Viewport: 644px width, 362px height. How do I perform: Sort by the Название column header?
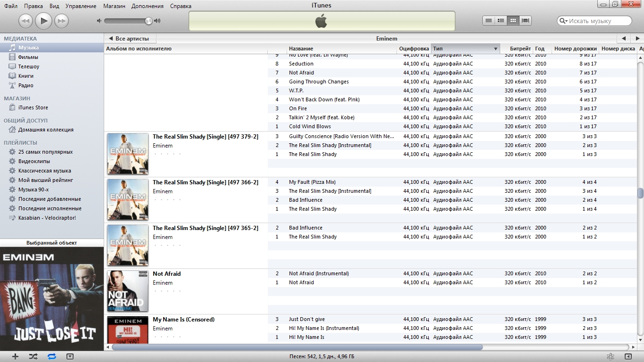pos(342,49)
